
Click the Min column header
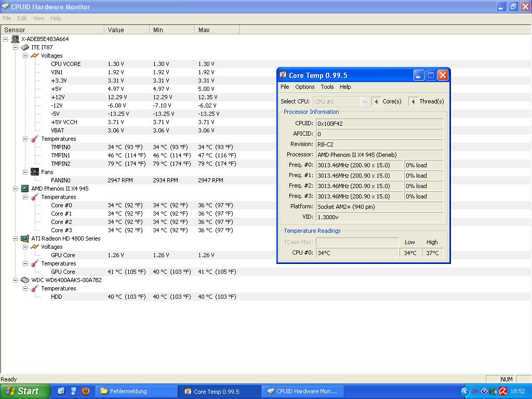point(172,30)
